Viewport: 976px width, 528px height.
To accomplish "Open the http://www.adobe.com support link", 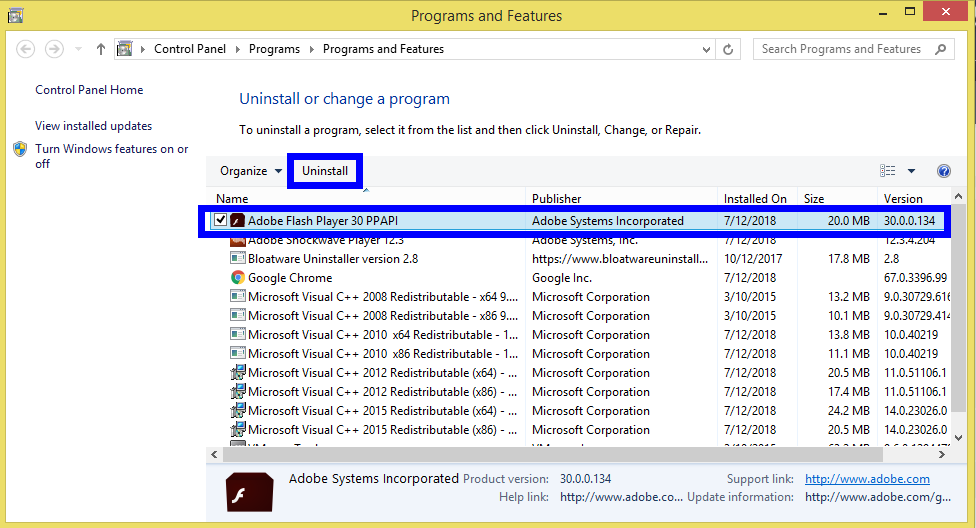I will click(867, 479).
